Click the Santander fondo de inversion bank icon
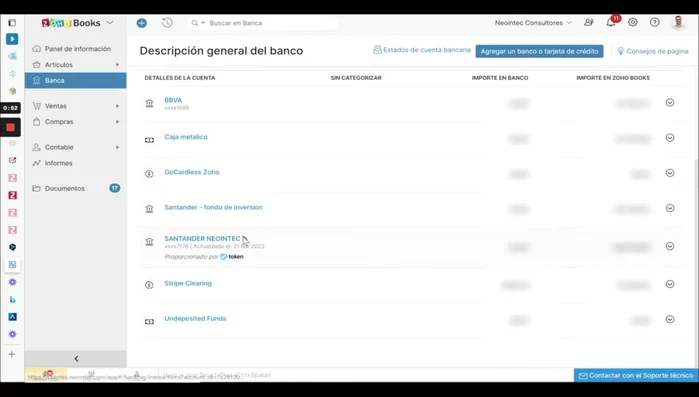The width and height of the screenshot is (699, 397). 149,209
